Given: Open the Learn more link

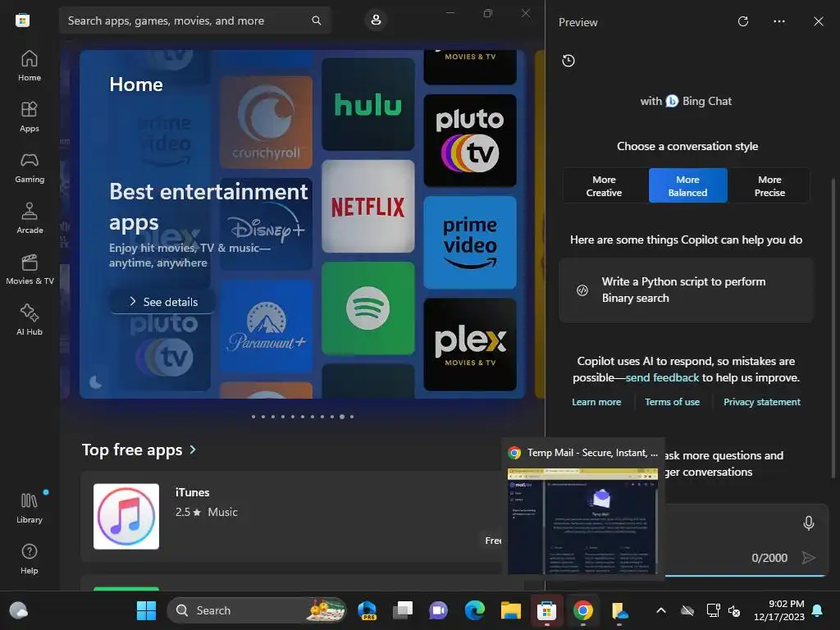Looking at the screenshot, I should [x=596, y=402].
